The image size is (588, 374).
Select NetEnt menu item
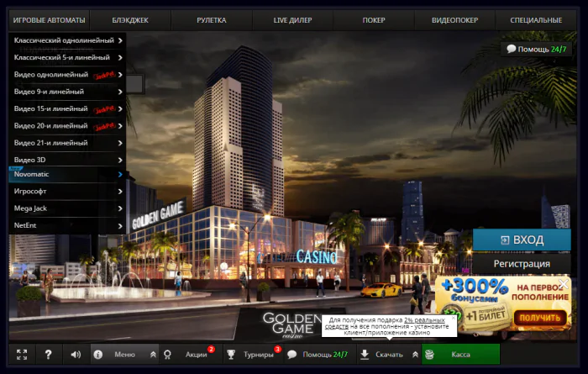(x=67, y=225)
